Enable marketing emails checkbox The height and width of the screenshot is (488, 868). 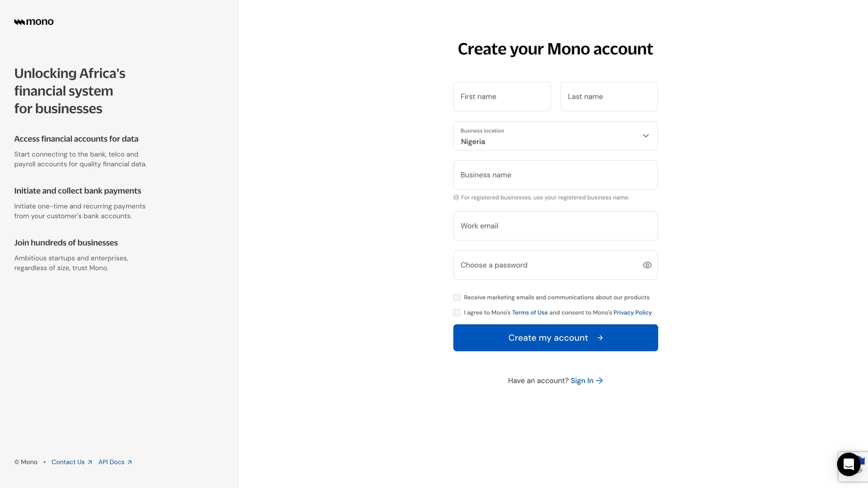457,297
